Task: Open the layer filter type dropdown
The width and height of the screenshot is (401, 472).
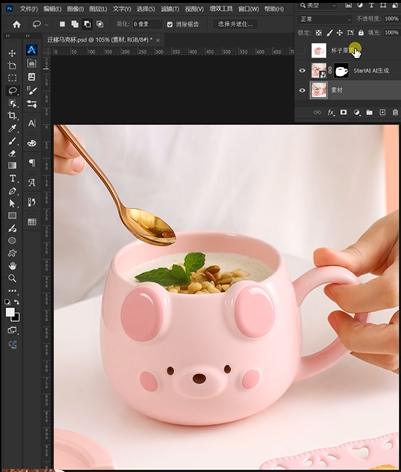Action: pos(317,5)
